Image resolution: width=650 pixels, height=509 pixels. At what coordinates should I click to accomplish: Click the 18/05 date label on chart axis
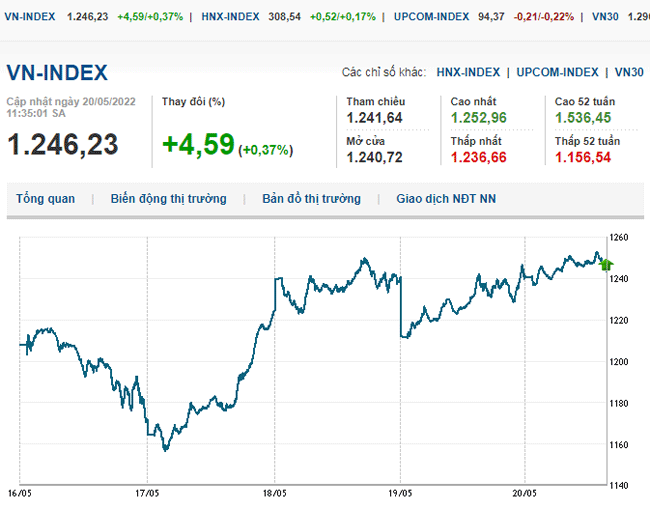point(275,493)
